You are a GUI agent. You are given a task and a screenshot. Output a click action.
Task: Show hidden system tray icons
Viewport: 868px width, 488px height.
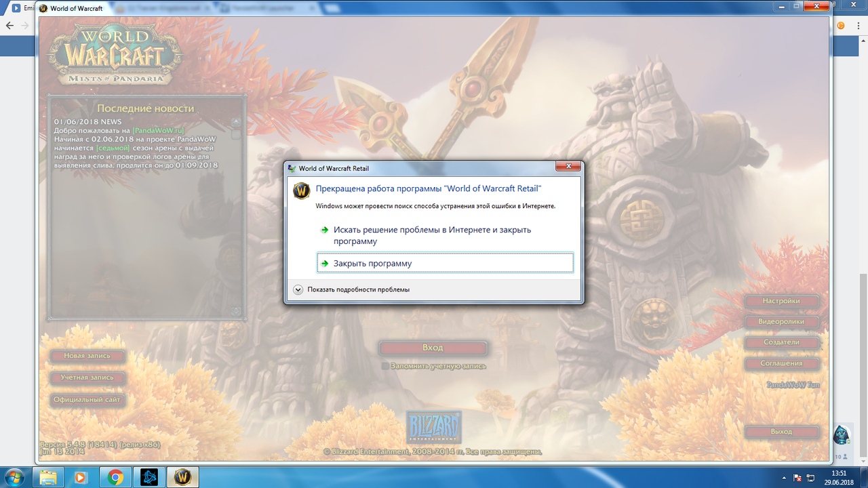pos(784,478)
